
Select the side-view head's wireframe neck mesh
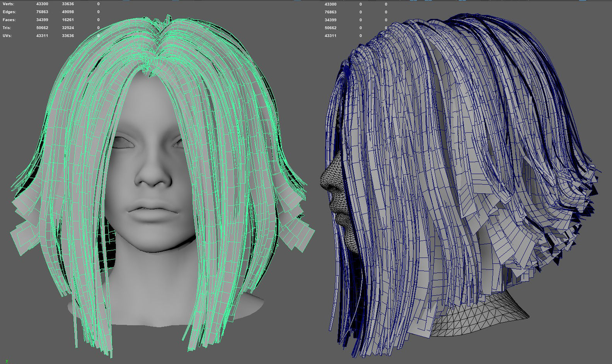479,315
